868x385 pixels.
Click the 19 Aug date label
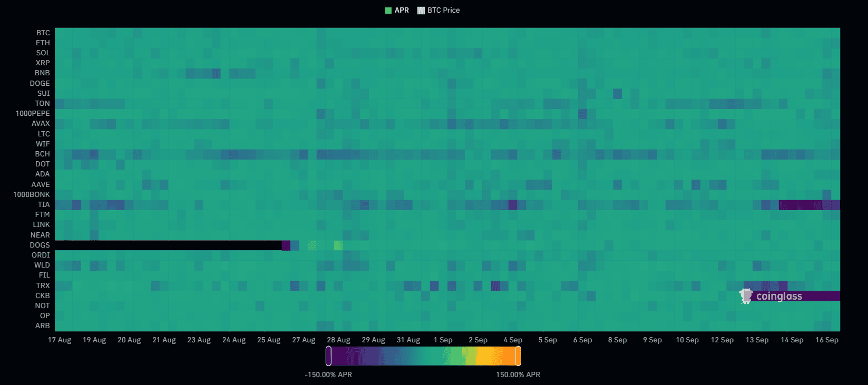click(94, 340)
